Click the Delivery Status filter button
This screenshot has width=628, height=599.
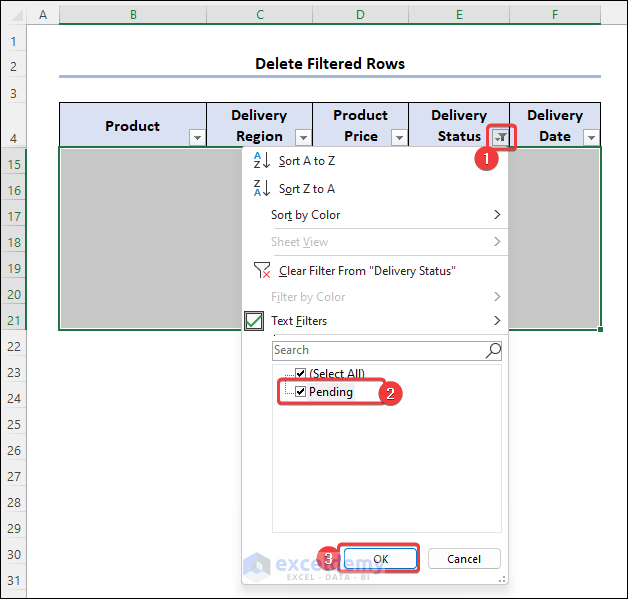(x=501, y=138)
